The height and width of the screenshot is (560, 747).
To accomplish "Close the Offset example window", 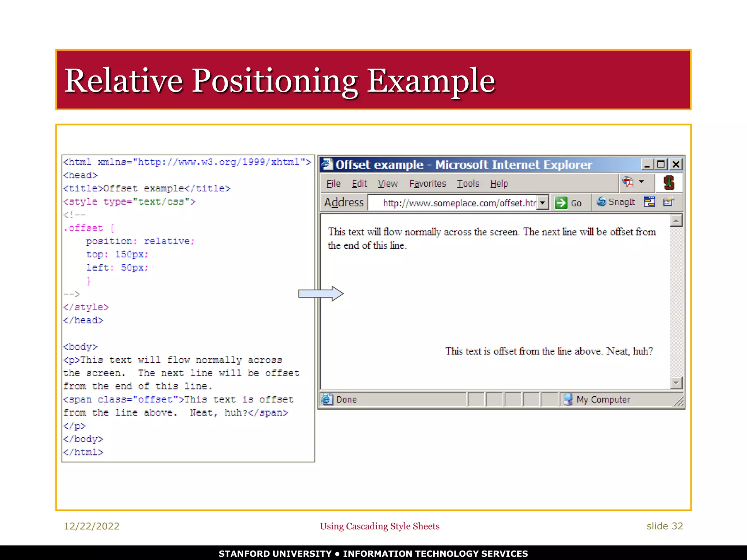I will pos(676,164).
